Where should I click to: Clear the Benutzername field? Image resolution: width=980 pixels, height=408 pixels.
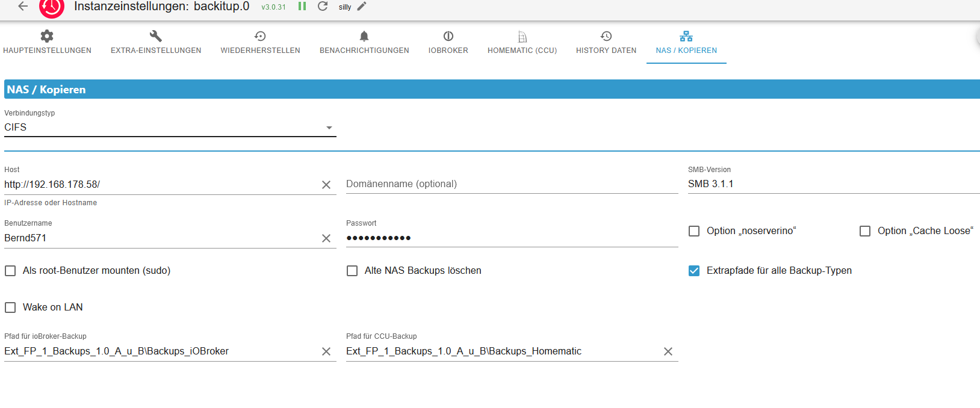tap(326, 238)
